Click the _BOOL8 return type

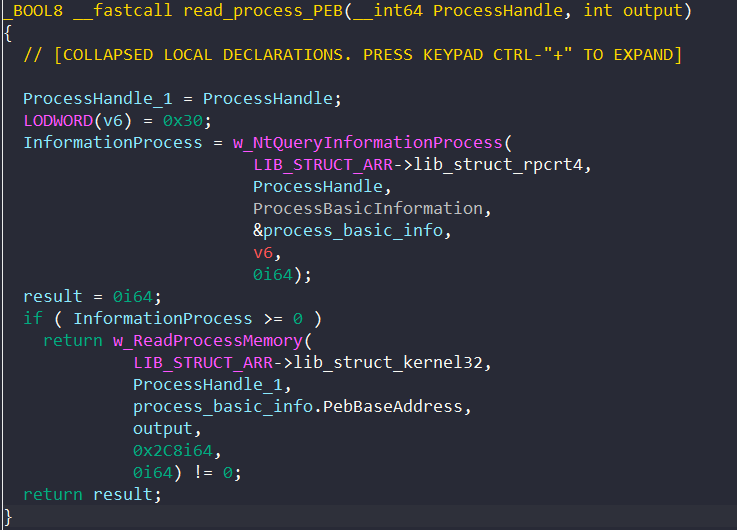(34, 10)
